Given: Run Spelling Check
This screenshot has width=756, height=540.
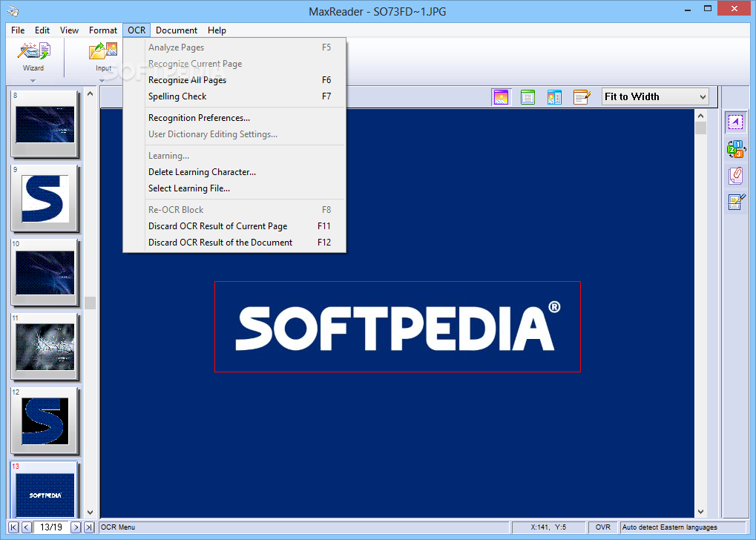Looking at the screenshot, I should (234, 96).
